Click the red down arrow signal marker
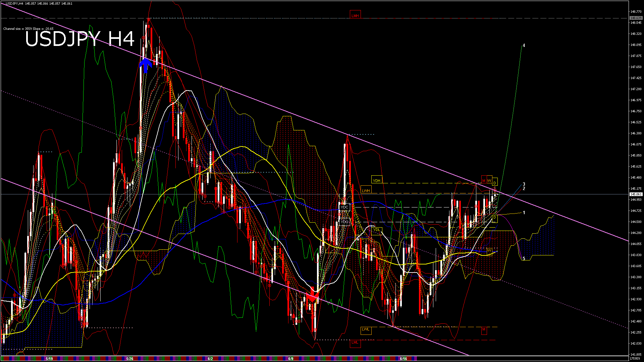This screenshot has width=644, height=362. 312,296
